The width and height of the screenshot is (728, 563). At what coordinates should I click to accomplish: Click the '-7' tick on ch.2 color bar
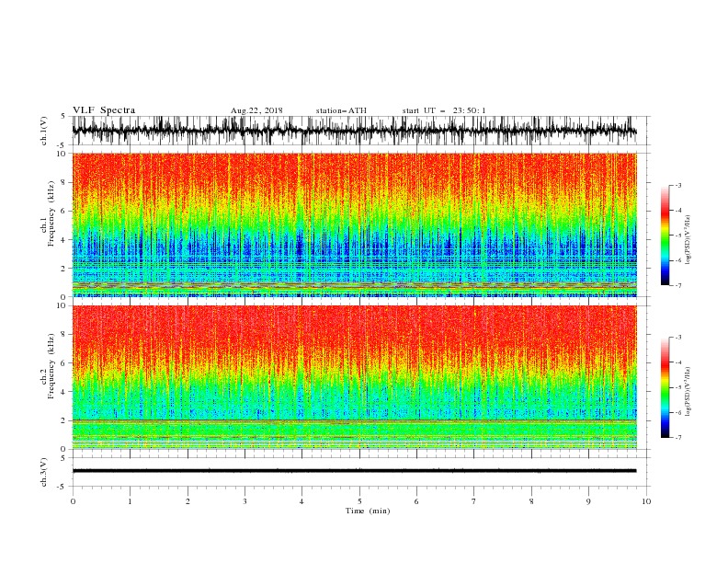(678, 437)
